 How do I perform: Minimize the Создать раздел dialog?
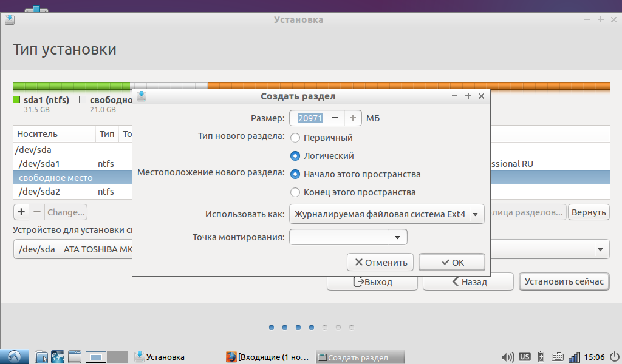[454, 96]
